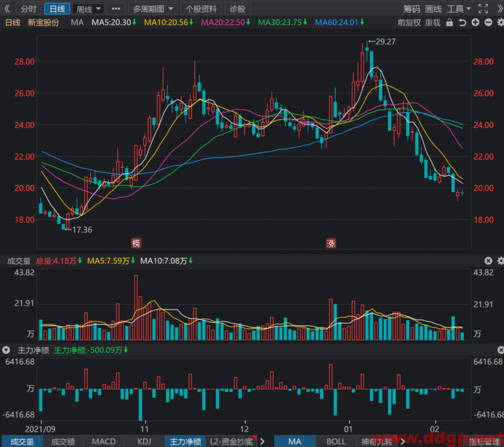Click the 2021/09 date axis label

40,429
